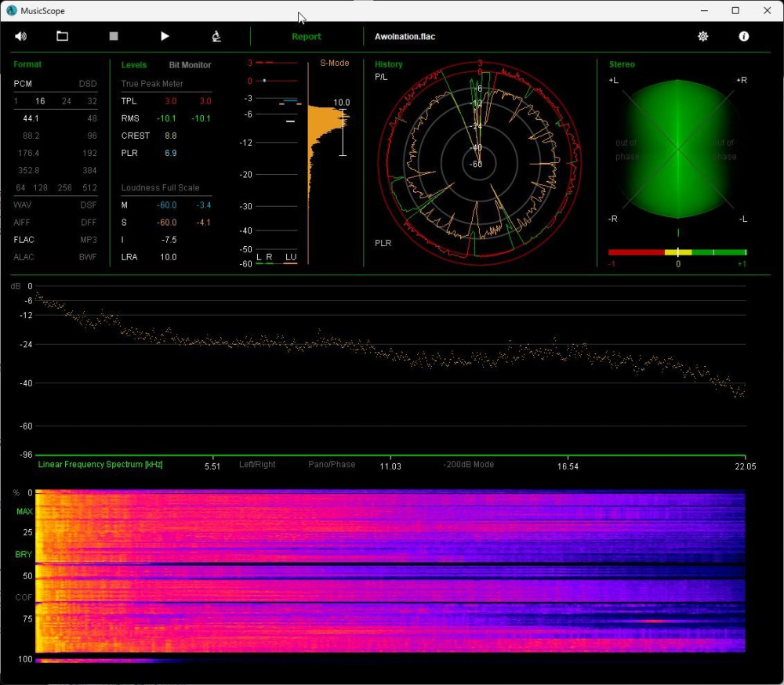The image size is (784, 685).
Task: Stop playback with the square button
Action: point(114,36)
